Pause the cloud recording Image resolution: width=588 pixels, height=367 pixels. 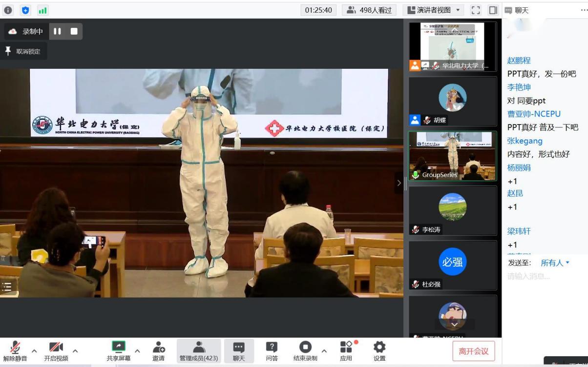coord(58,31)
